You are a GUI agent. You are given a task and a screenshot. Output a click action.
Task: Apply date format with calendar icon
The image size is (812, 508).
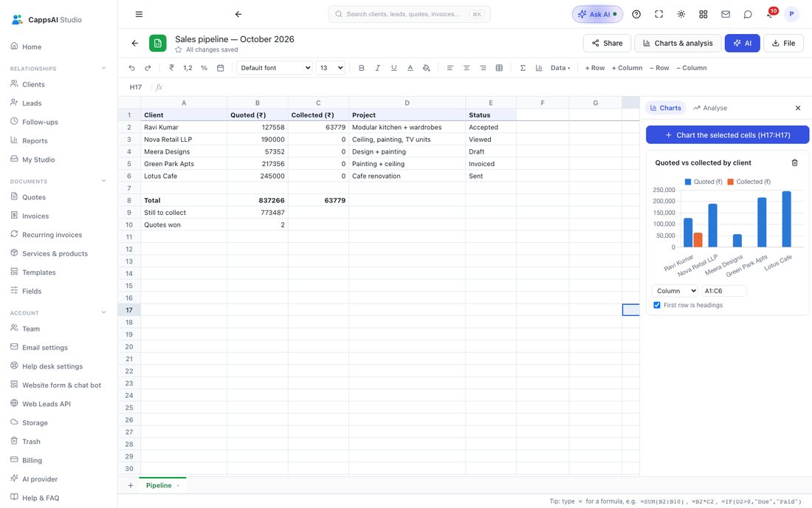click(221, 68)
